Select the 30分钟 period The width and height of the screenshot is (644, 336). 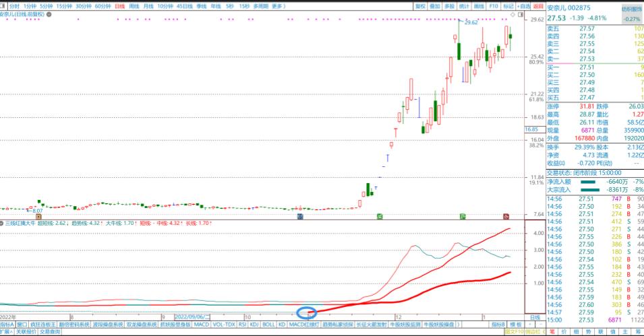click(84, 6)
